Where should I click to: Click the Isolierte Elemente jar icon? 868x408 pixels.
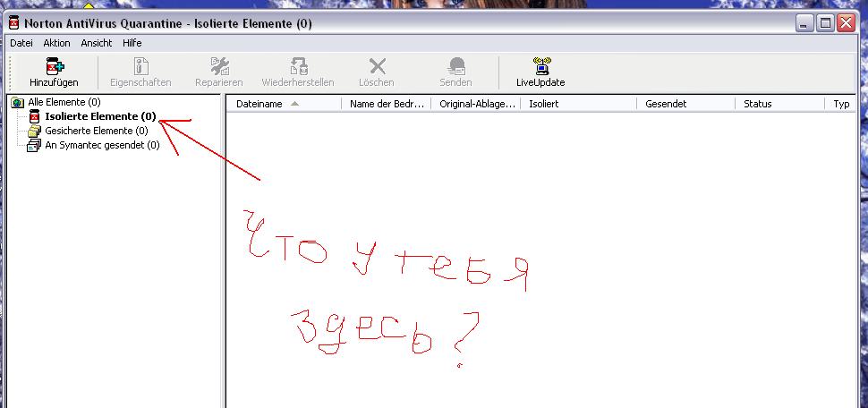pyautogui.click(x=35, y=117)
